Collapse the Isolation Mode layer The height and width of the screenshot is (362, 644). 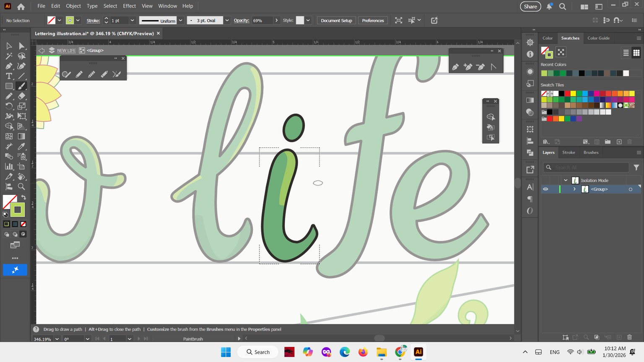coord(566,180)
